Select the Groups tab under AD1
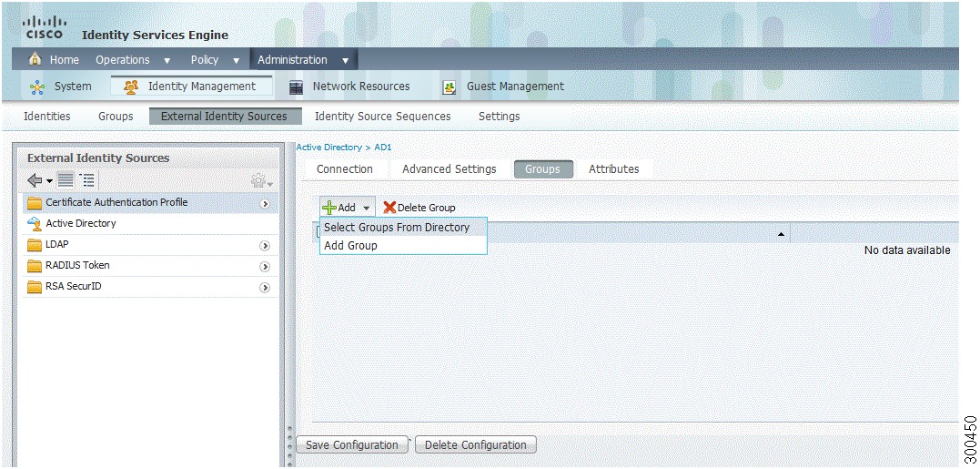This screenshot has width=980, height=469. tap(543, 169)
